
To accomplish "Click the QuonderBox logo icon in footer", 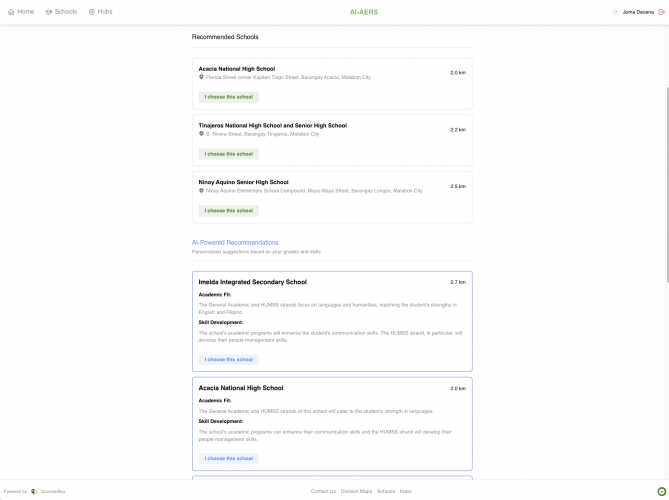I will (34, 491).
